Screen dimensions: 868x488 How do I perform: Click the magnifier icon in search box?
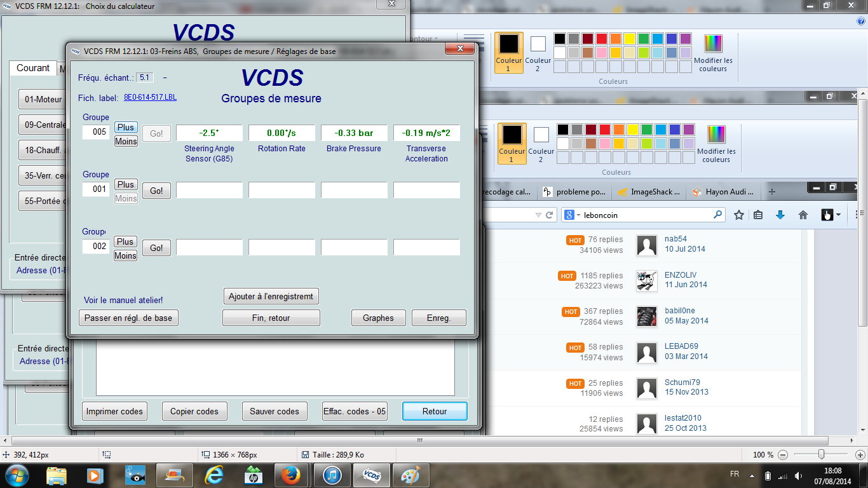click(717, 215)
